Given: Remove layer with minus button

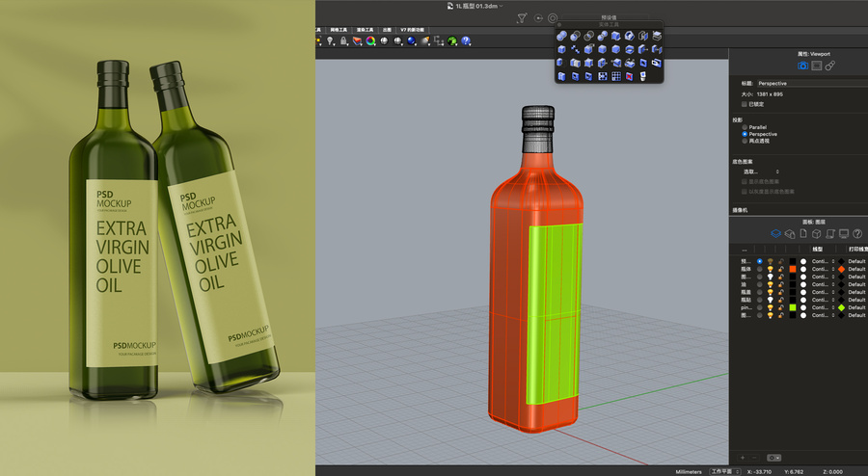Looking at the screenshot, I should point(754,458).
